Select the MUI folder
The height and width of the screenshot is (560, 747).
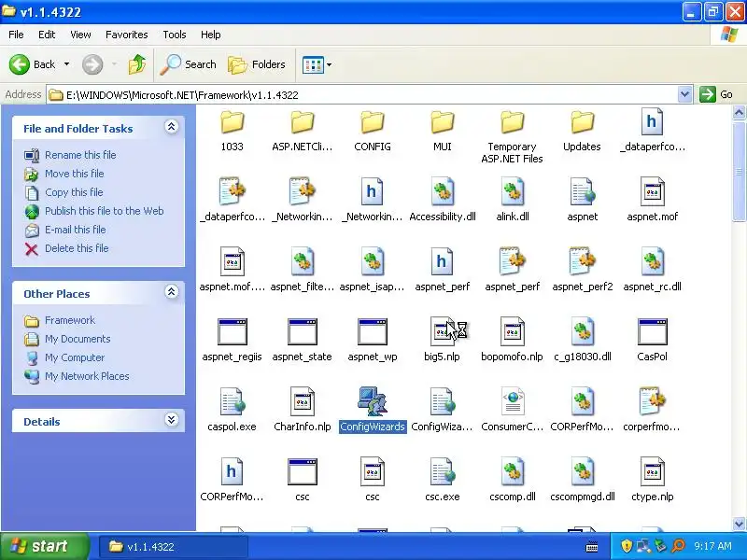click(442, 123)
